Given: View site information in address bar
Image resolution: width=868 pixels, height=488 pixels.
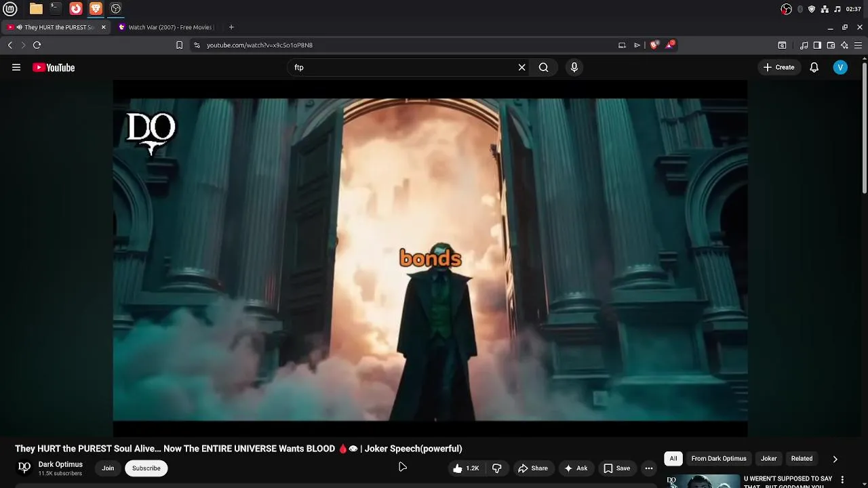Looking at the screenshot, I should coord(197,45).
